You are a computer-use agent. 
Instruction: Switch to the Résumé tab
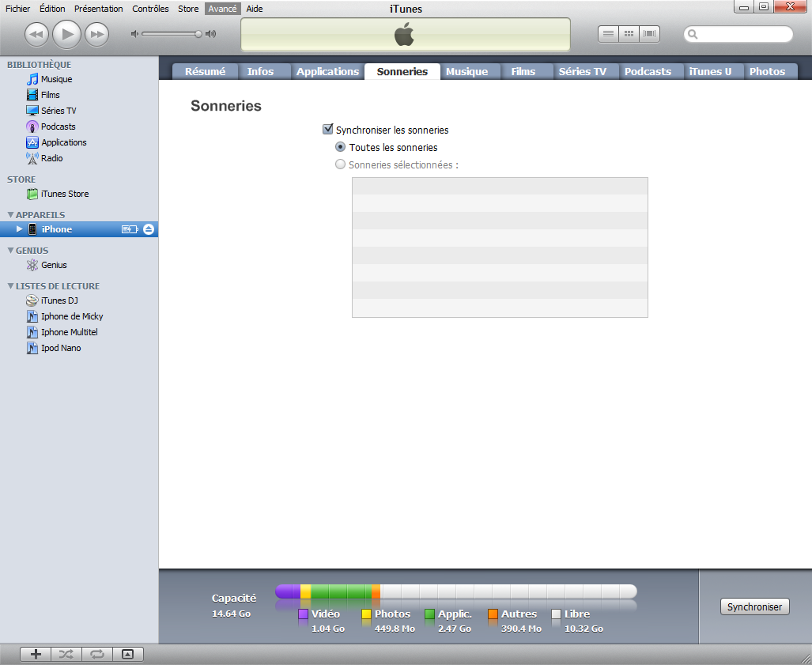click(205, 71)
